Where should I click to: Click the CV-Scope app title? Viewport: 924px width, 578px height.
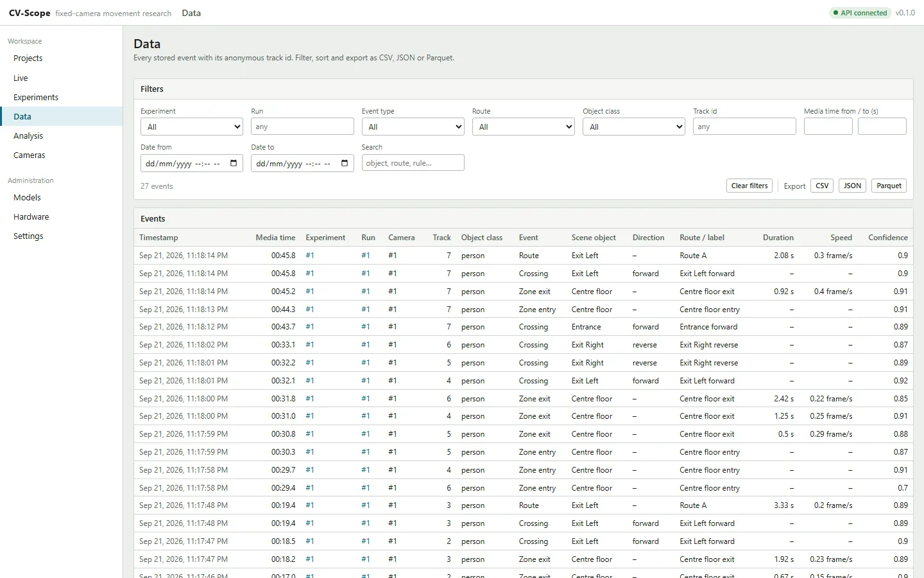click(x=30, y=13)
